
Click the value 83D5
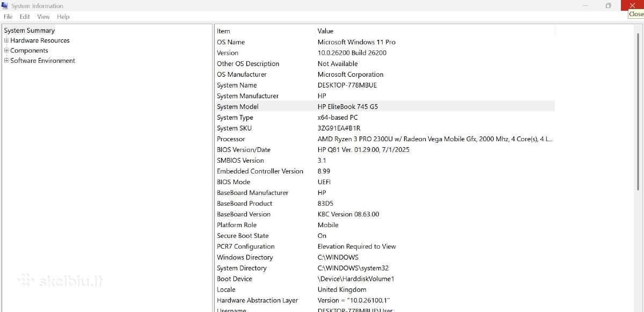(325, 203)
